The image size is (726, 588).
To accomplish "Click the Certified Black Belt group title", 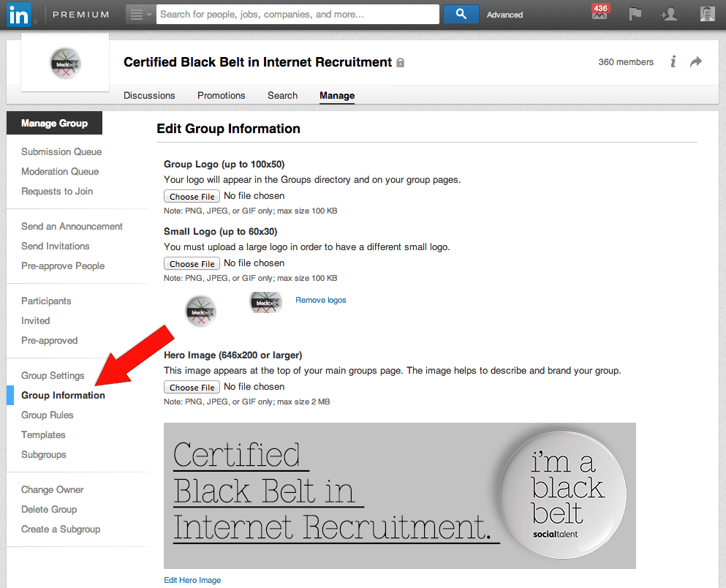I will coord(257,62).
